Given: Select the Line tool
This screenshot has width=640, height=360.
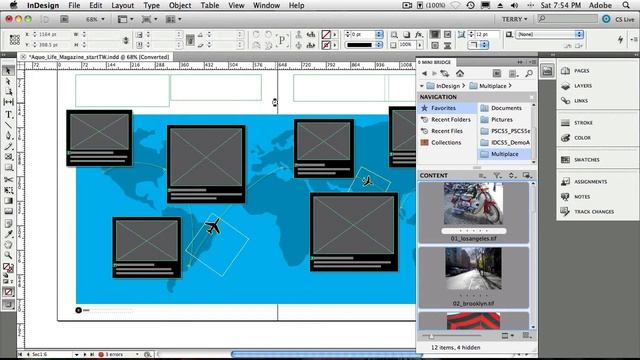Looking at the screenshot, I should point(8,125).
